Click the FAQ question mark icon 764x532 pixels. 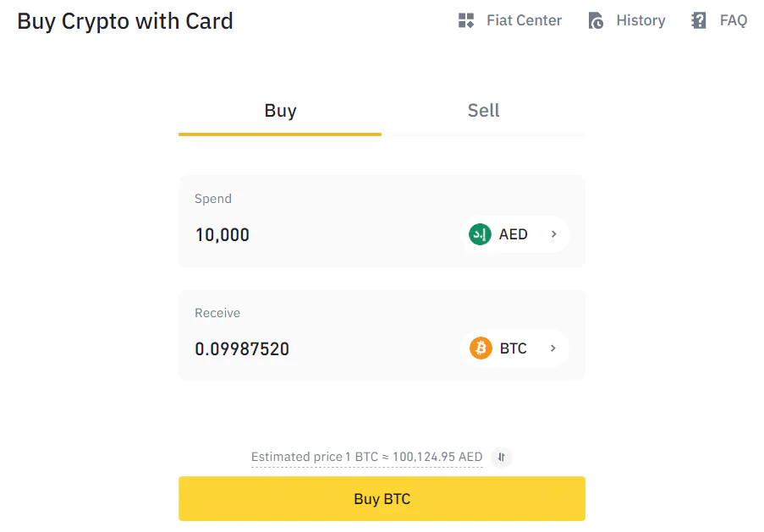pos(698,20)
